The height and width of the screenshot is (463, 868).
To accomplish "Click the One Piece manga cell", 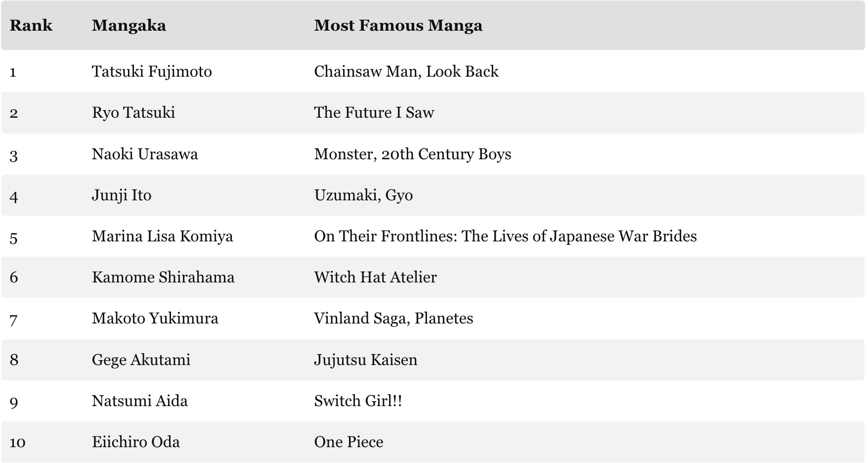I will (348, 442).
